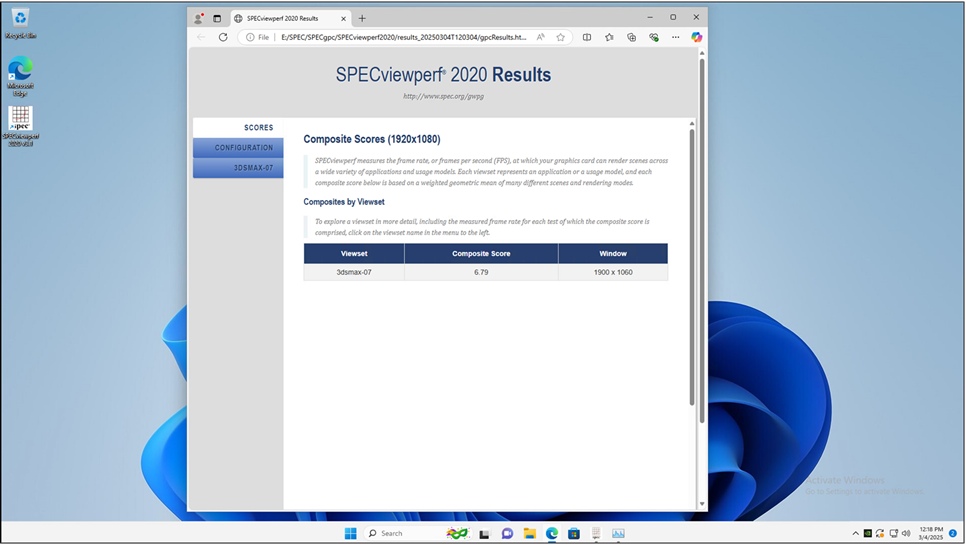This screenshot has width=966, height=545.
Task: Open the Copilot sidebar icon
Action: tap(697, 37)
